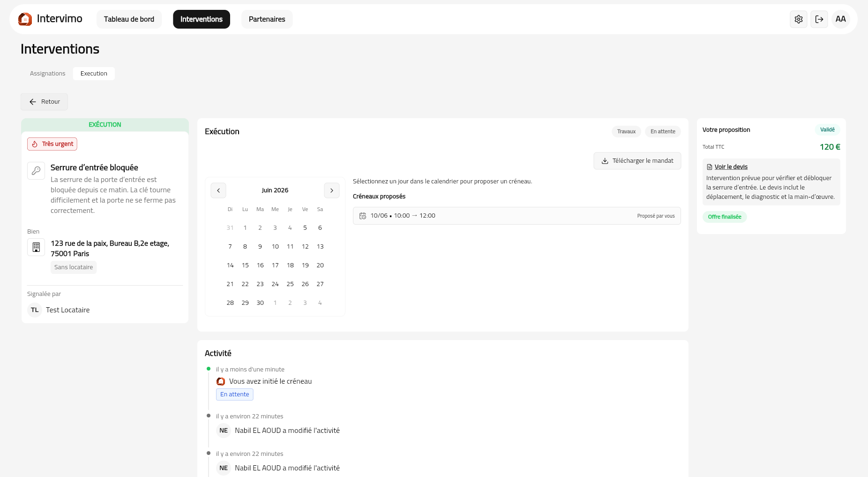Click the Retour back button
The image size is (868, 477).
[45, 102]
